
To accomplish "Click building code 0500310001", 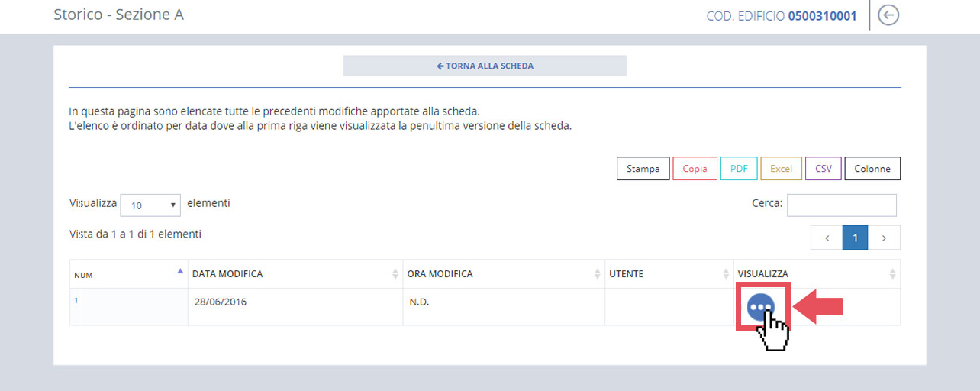I will click(822, 16).
